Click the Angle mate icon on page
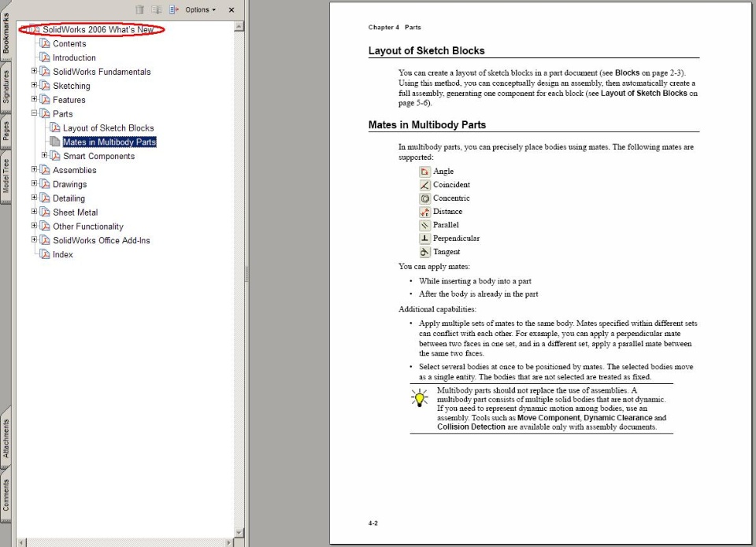The image size is (756, 547). click(424, 172)
